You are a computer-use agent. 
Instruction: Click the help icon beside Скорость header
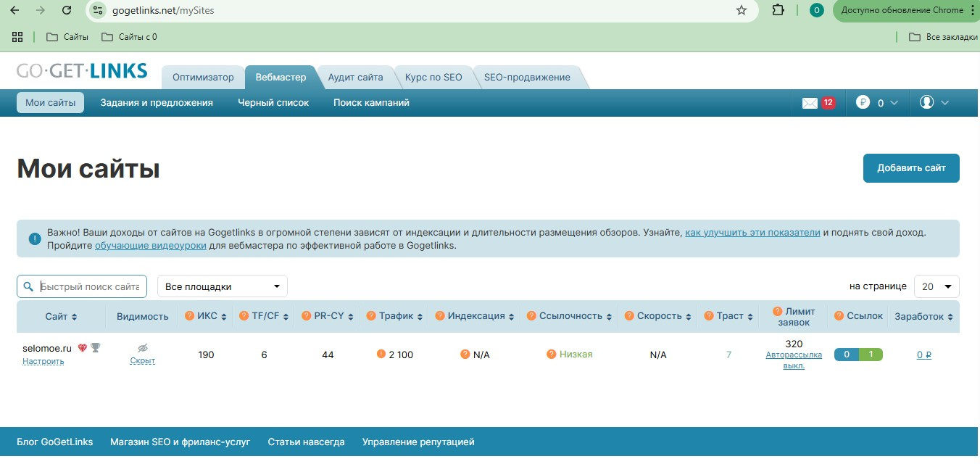click(x=629, y=316)
